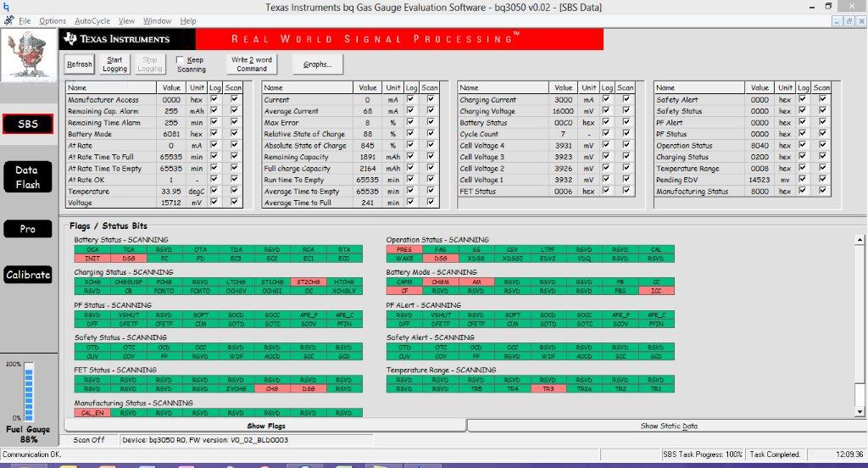Screen dimensions: 868x468
Task: Toggle Scan checkbox for Cell Voltage 4
Action: pos(626,145)
